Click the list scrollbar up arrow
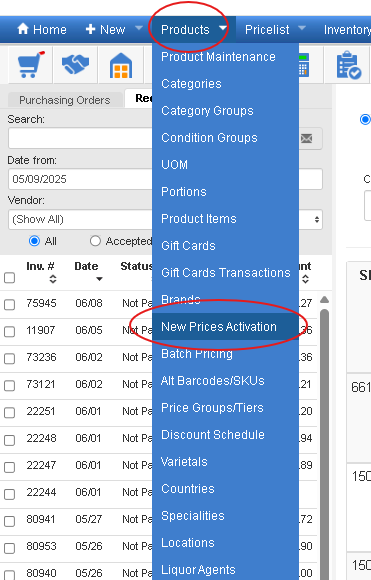The image size is (371, 580). click(x=324, y=299)
